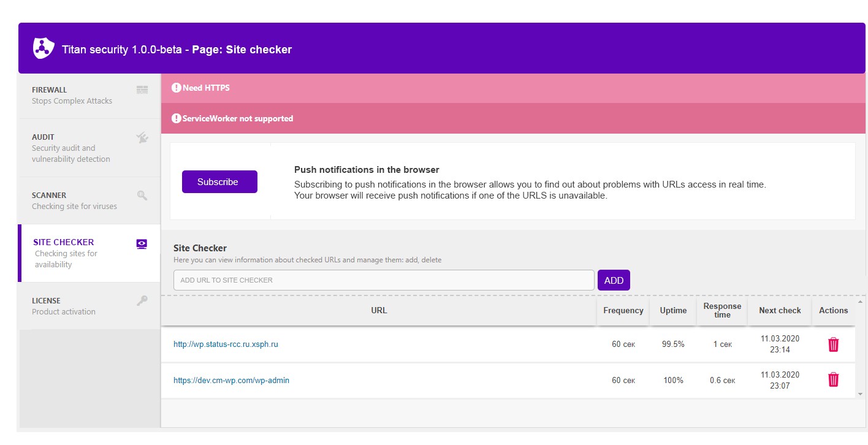Click the Uptime column header
Screen dimensions: 868x445
click(x=673, y=310)
